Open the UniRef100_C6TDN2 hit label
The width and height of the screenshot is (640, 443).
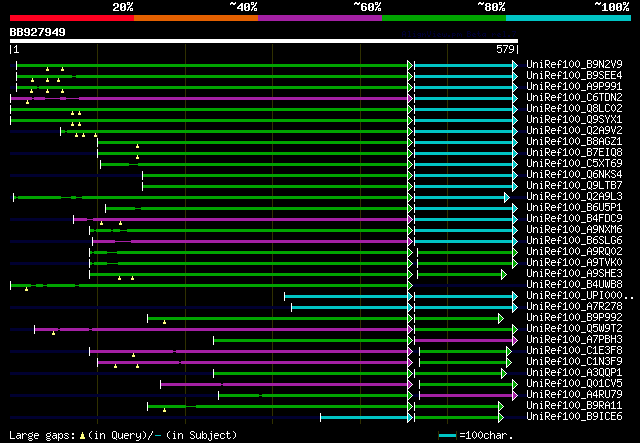574,98
